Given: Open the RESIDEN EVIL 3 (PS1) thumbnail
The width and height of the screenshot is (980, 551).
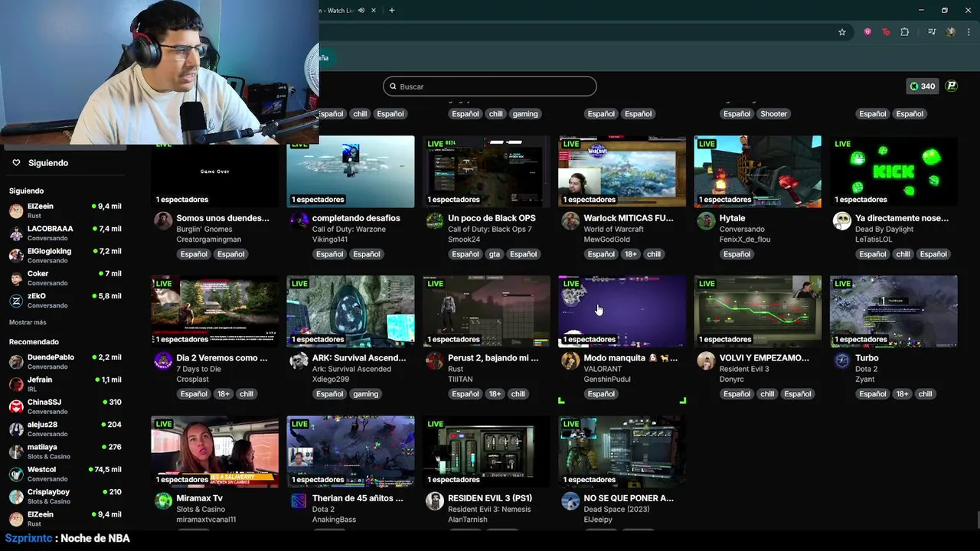Looking at the screenshot, I should coord(486,452).
